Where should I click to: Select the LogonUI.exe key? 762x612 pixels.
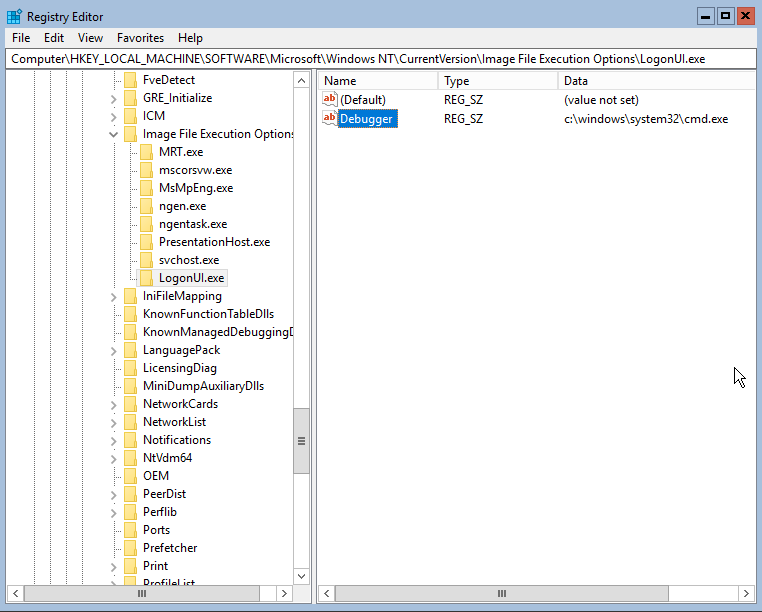[x=191, y=278]
